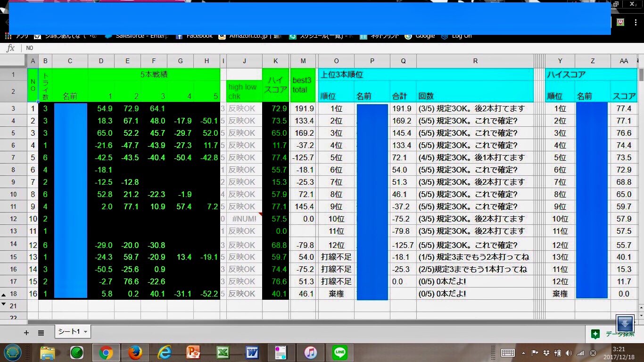Viewport: 644px width, 362px height.
Task: Open the notepad app on the taskbar
Action: tap(281, 352)
